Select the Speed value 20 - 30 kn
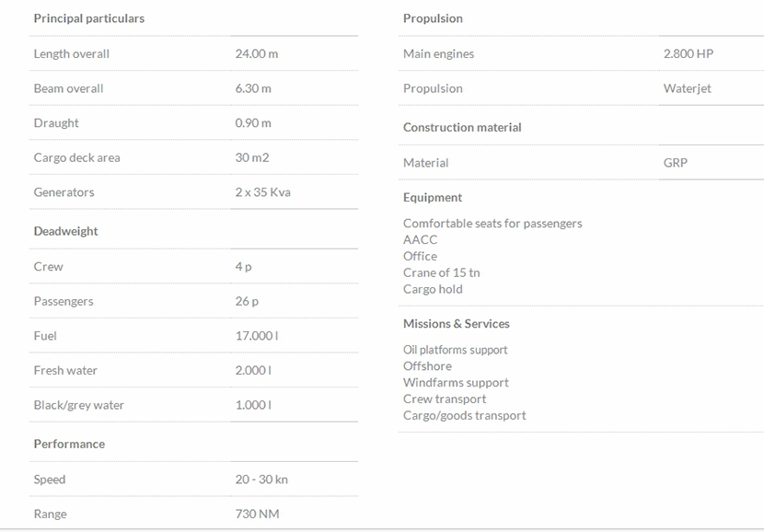Screen dimensions: 764x532 coord(261,480)
